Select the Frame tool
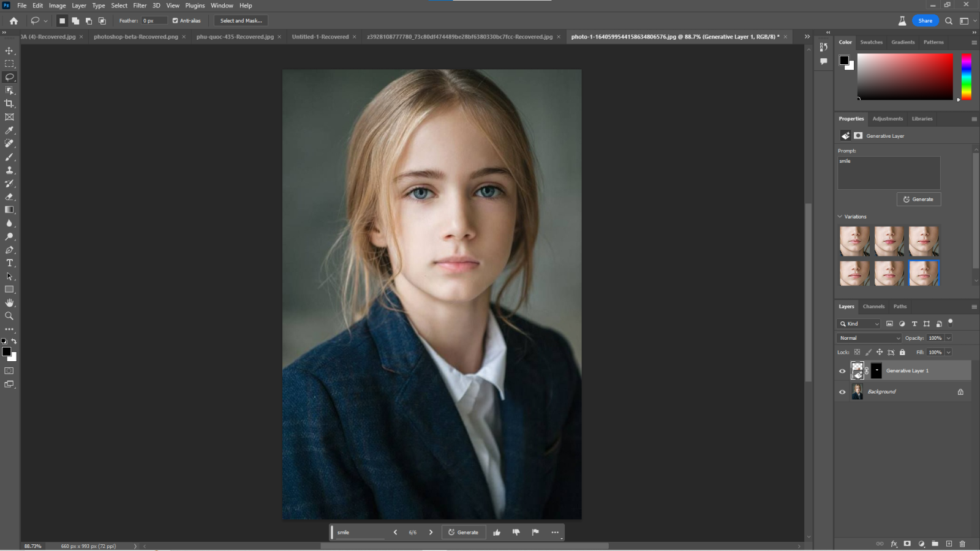Screen dimensions: 980x551 coord(9,117)
